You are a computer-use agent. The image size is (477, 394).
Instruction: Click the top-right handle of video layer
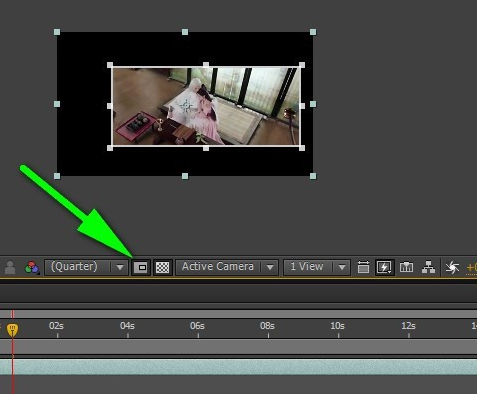pyautogui.click(x=302, y=65)
